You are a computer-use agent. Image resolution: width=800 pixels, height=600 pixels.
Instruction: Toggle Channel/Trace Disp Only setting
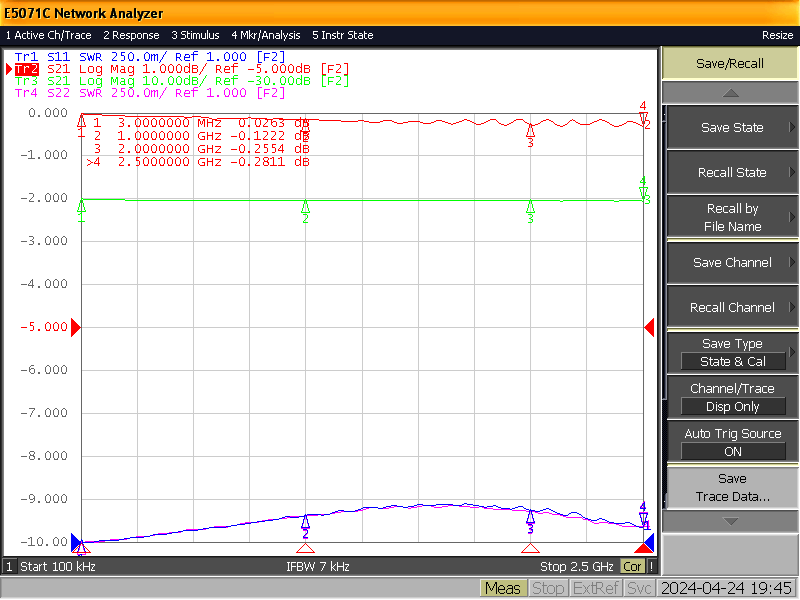coord(732,397)
